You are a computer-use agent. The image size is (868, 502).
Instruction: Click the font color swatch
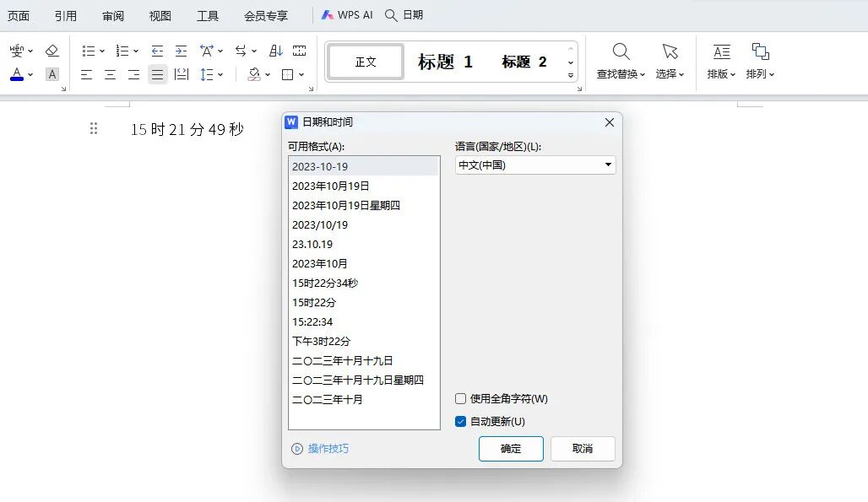[x=15, y=74]
